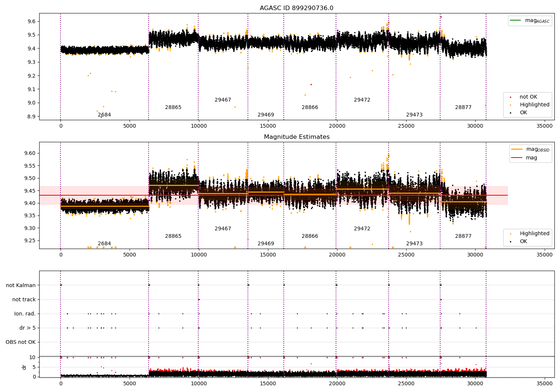Click OBSID label 29467 in top plot
The height and width of the screenshot is (392, 560).
point(223,100)
